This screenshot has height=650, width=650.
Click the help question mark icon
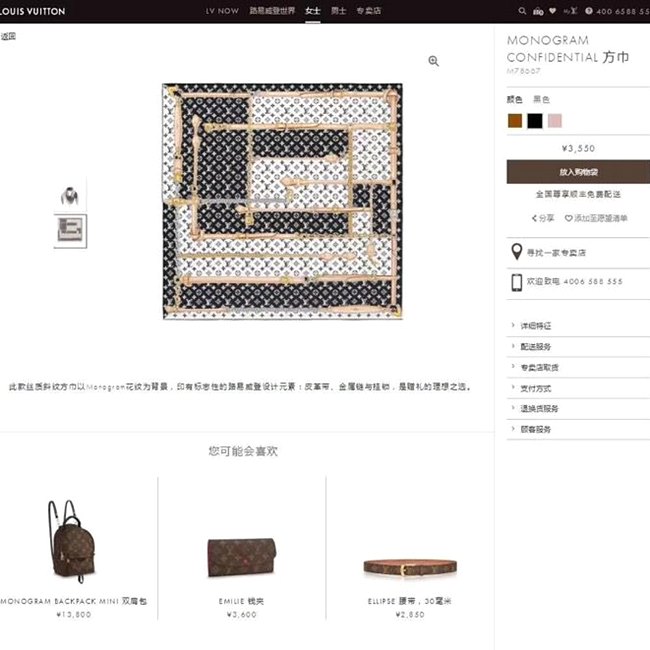click(589, 11)
